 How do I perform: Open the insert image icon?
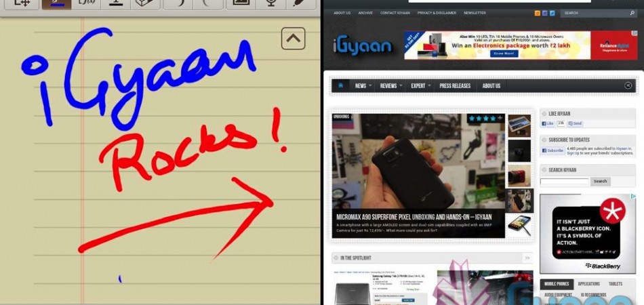pyautogui.click(x=240, y=3)
